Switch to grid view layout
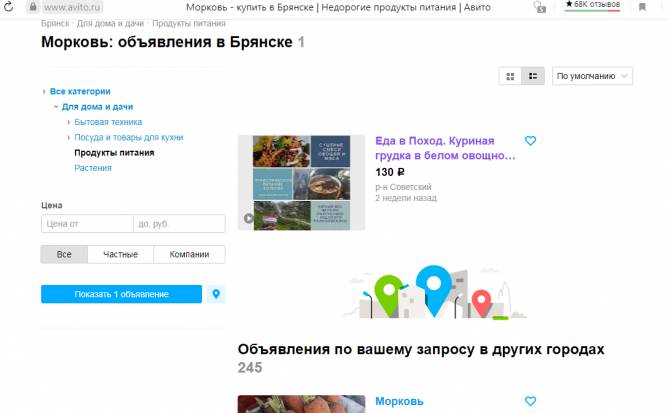Viewport: 670px width, 413px height. pos(510,76)
